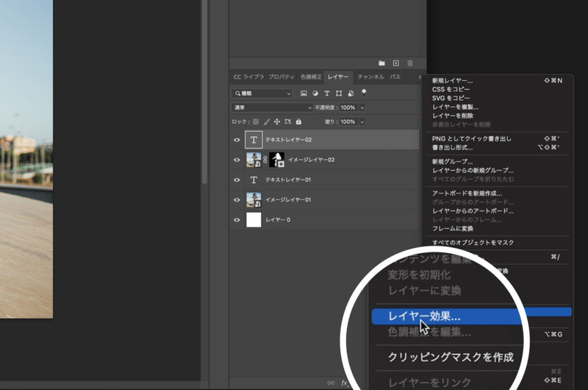Select the レイヤー tab

coord(338,77)
